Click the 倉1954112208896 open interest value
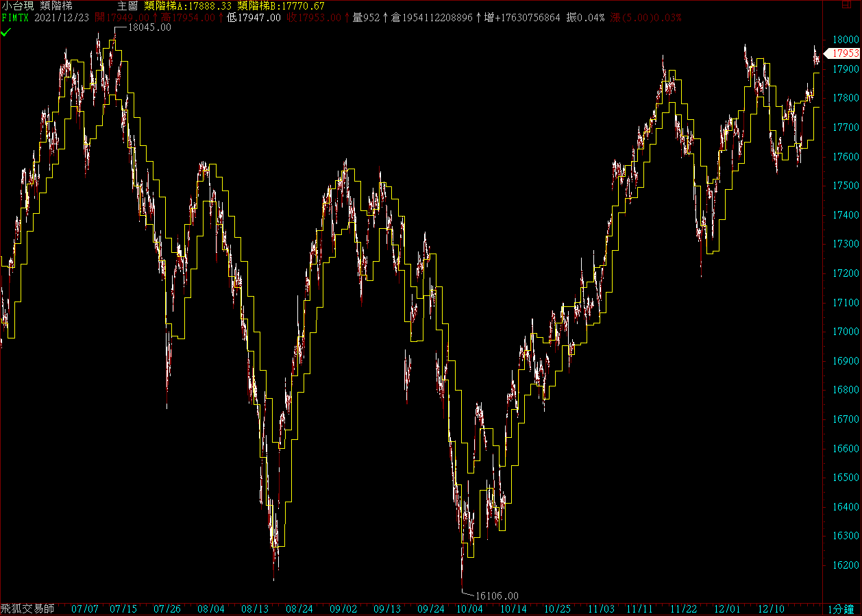Viewport: 862px width, 616px height. (x=432, y=17)
